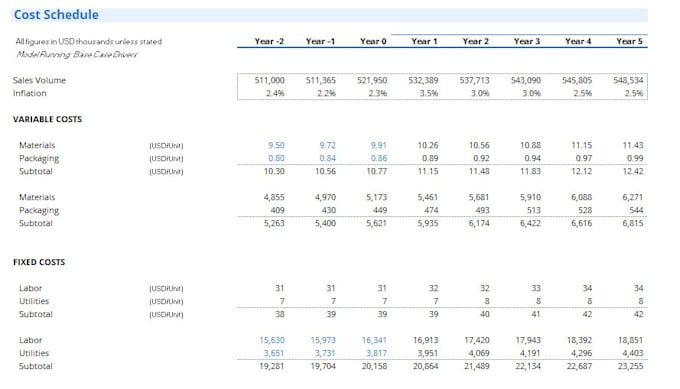
Task: Select Packaging unit cost 0.99
Action: click(x=635, y=158)
